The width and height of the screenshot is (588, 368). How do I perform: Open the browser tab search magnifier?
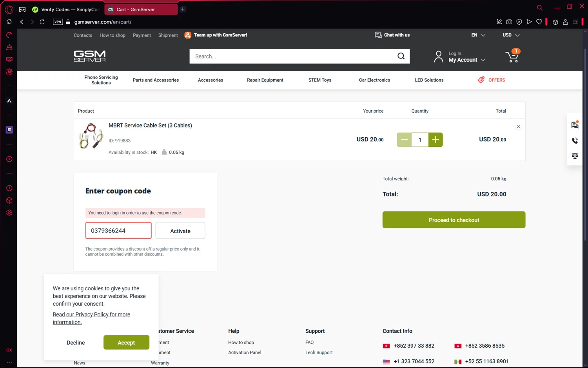coord(540,7)
